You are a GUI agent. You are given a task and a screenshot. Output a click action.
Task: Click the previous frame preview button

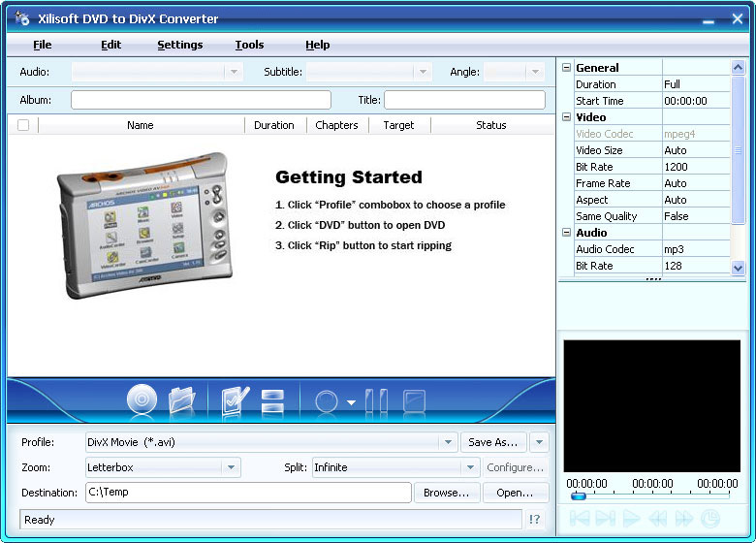pyautogui.click(x=580, y=519)
